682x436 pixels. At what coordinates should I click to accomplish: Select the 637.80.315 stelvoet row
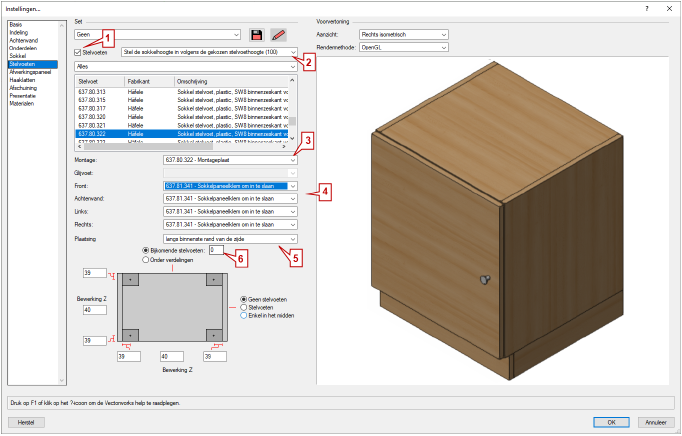click(182, 100)
